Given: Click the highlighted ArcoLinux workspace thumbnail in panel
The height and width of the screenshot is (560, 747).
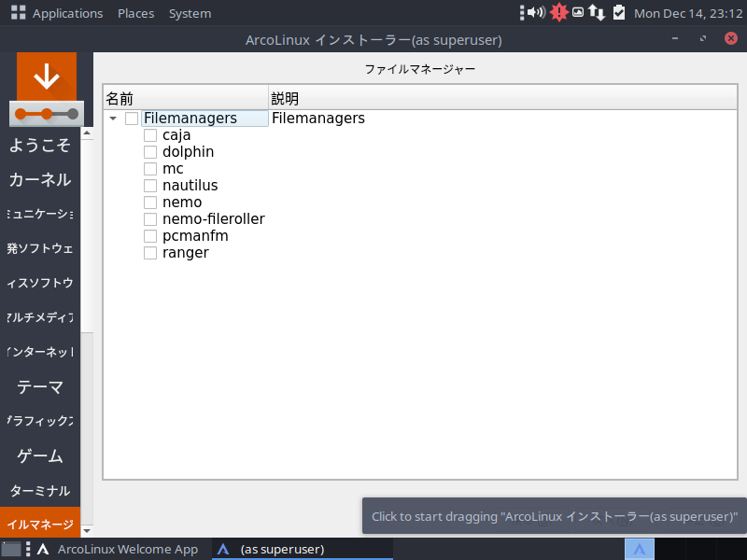Looking at the screenshot, I should (640, 549).
